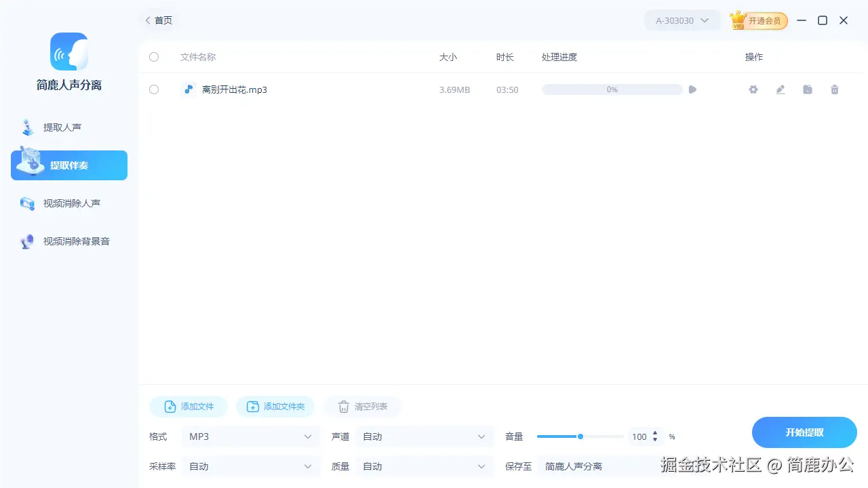Click the file name 离别开出花.mp3
This screenshot has width=868, height=488.
(235, 89)
